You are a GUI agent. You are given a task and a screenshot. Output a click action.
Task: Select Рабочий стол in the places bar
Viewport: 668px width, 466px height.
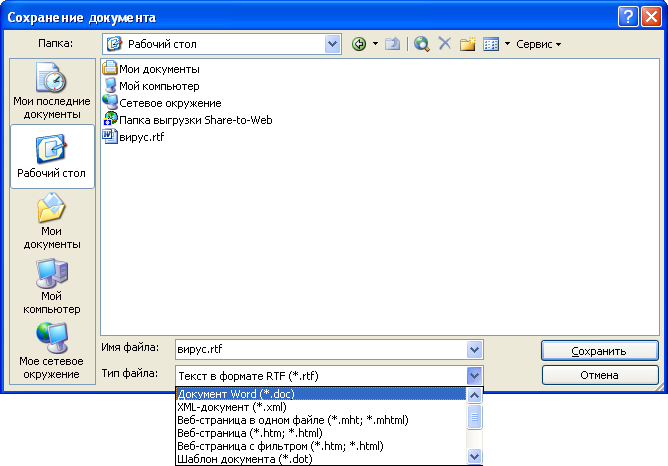coord(52,156)
